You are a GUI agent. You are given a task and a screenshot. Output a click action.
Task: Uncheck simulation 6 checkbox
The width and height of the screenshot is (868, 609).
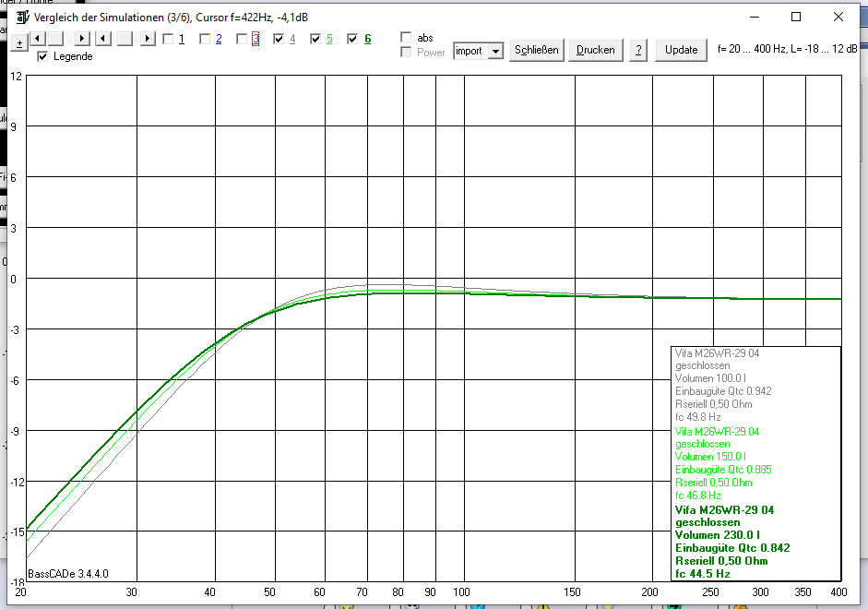pos(352,39)
